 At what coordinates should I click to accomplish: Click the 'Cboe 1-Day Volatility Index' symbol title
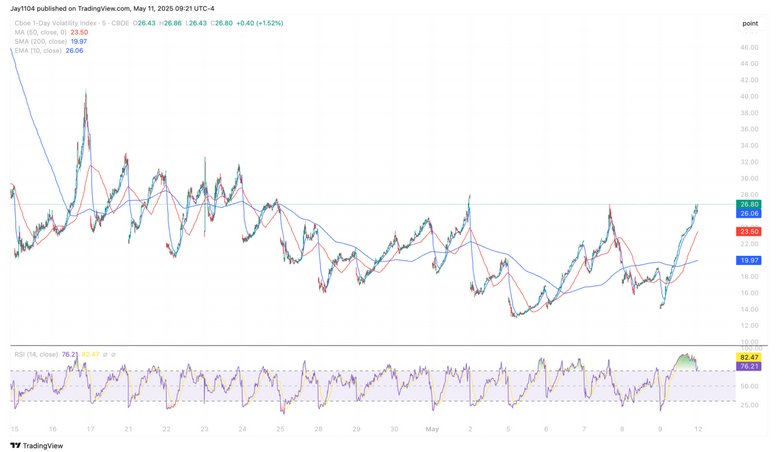point(56,24)
